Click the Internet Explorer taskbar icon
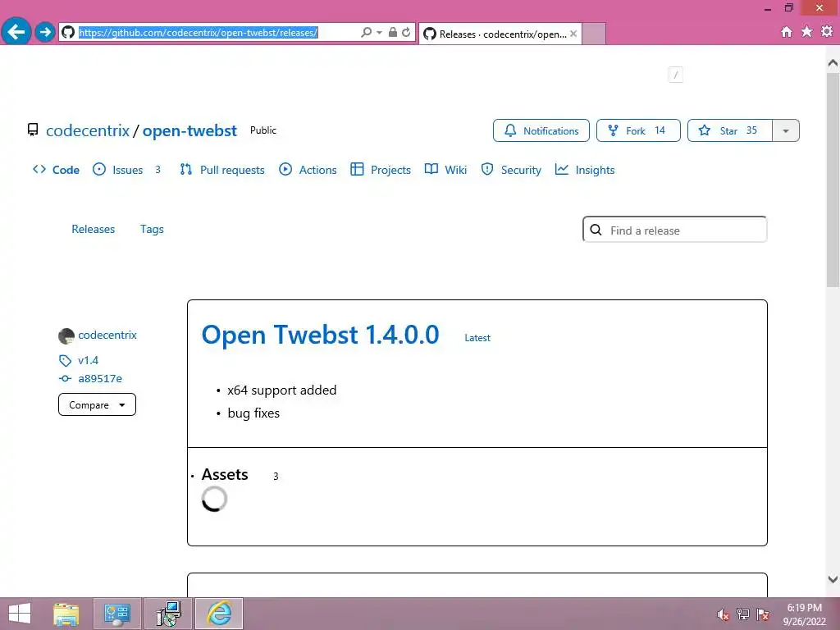Image resolution: width=840 pixels, height=630 pixels. [x=219, y=614]
